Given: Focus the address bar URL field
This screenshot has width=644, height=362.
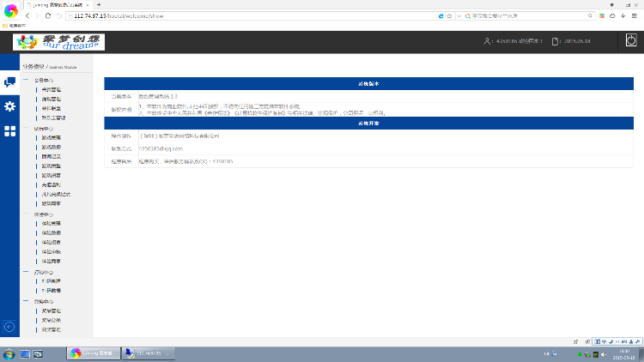Looking at the screenshot, I should [x=252, y=16].
